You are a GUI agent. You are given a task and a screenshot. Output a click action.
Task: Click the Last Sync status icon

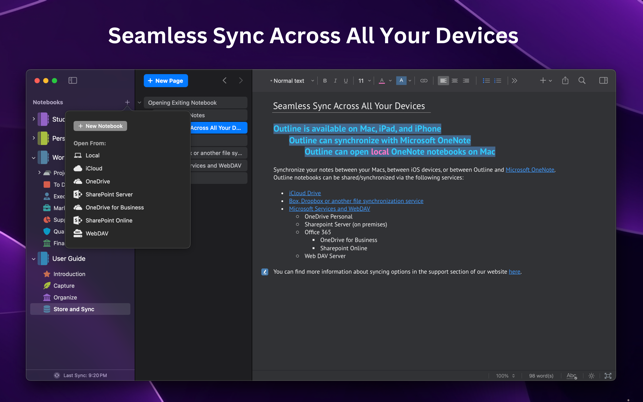tap(57, 375)
